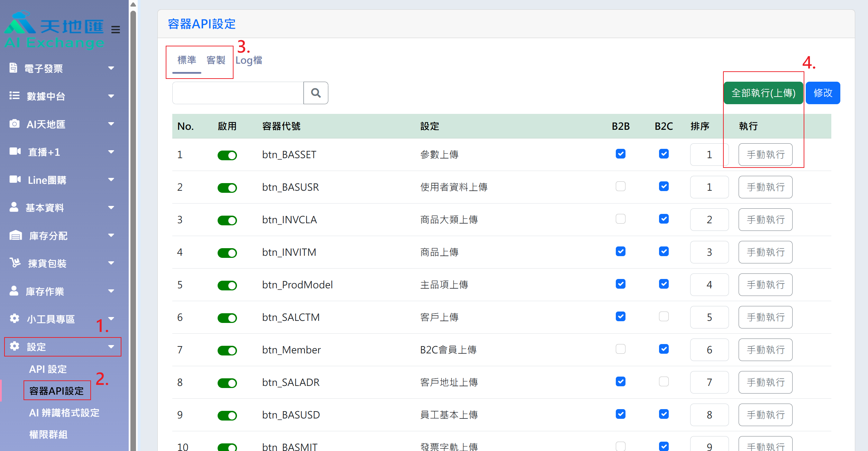Screen dimensions: 868x451
Task: Expand the 基本資料 menu arrow
Action: click(x=111, y=208)
